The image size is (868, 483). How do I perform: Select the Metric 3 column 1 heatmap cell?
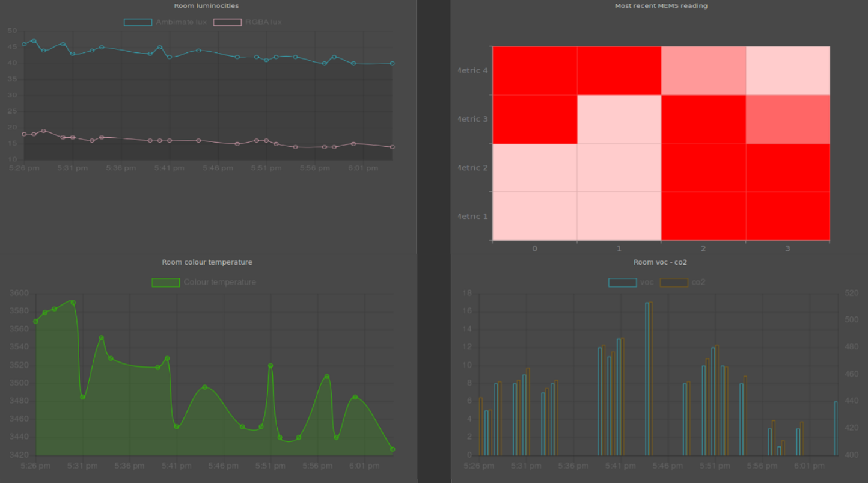point(619,119)
